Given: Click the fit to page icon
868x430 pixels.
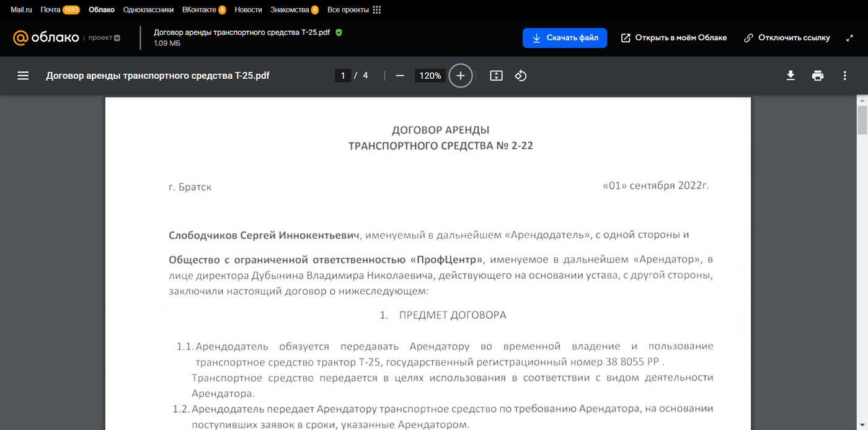Looking at the screenshot, I should tap(496, 76).
